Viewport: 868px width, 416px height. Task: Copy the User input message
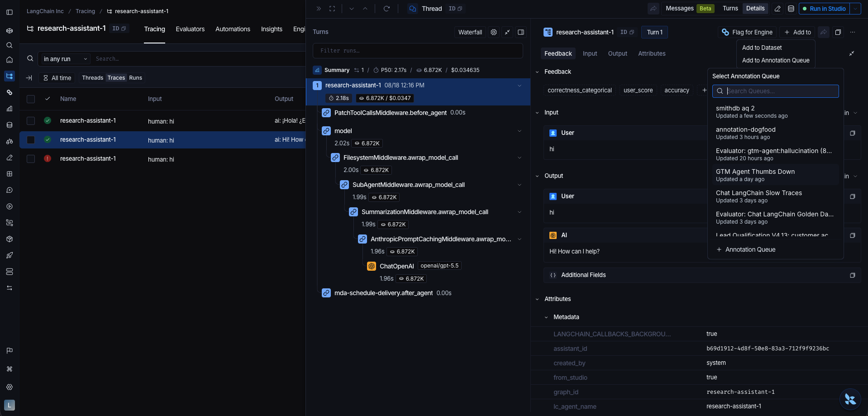(853, 133)
